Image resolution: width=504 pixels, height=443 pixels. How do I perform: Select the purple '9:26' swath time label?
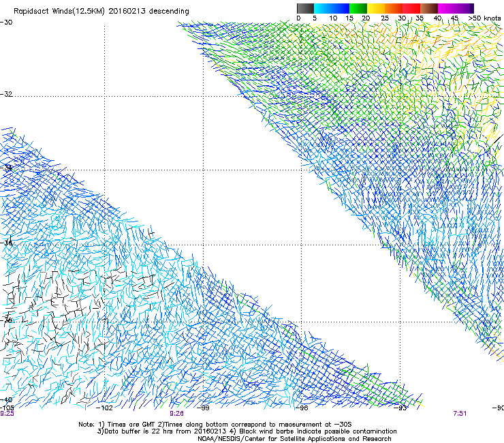[177, 414]
